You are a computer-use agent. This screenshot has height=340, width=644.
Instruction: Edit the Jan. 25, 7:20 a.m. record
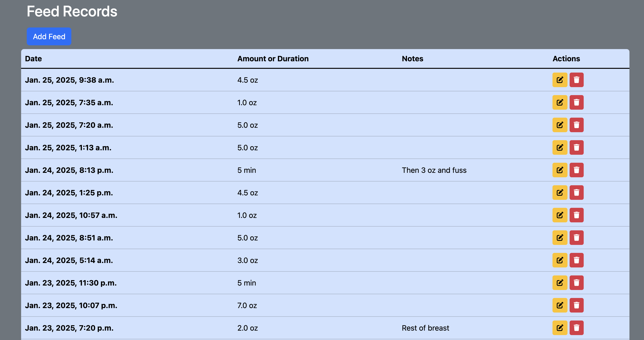pyautogui.click(x=560, y=125)
